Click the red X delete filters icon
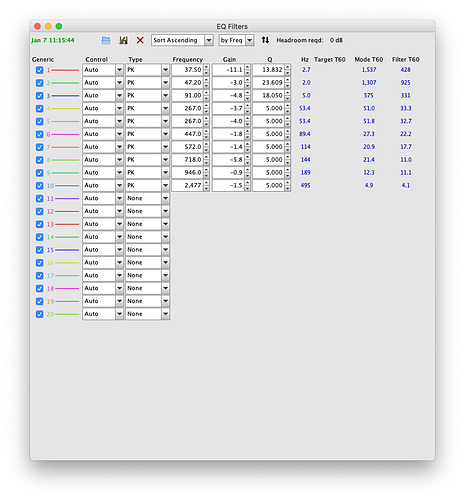Image resolution: width=465 pixels, height=500 pixels. [x=140, y=40]
